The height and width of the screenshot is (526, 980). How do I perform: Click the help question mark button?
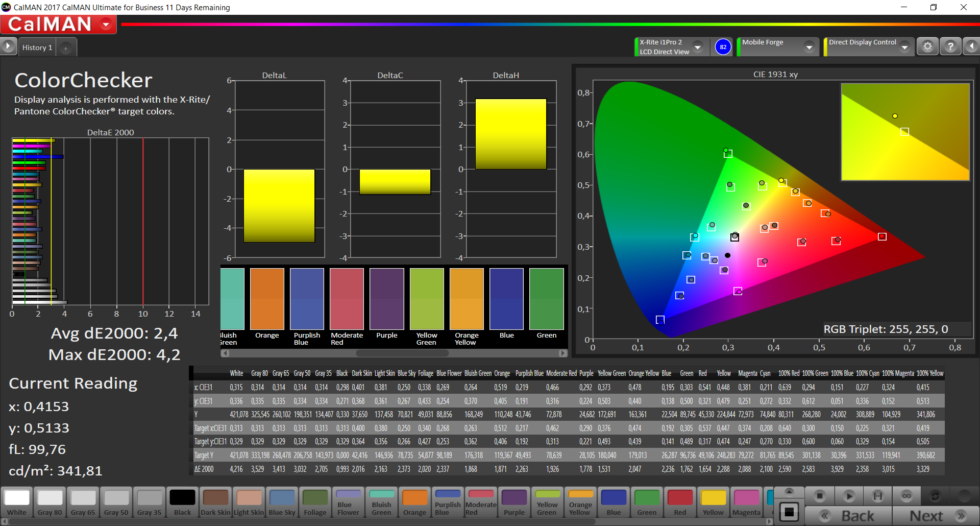(950, 46)
